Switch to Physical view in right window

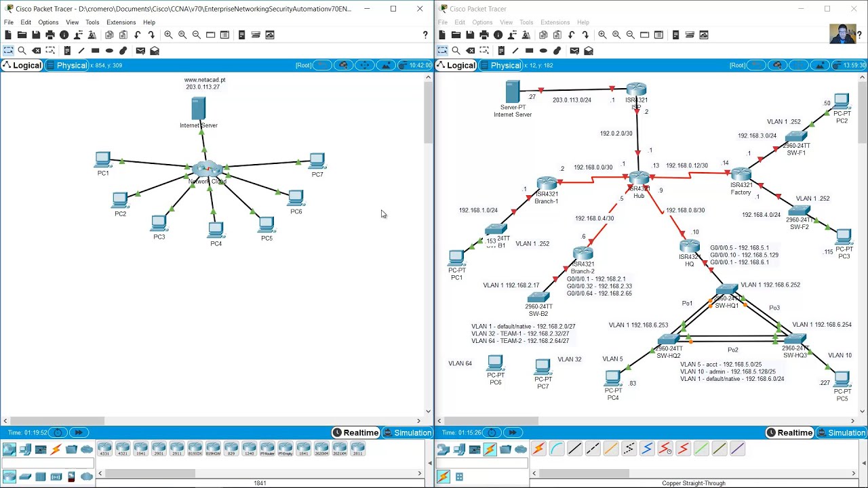(500, 65)
